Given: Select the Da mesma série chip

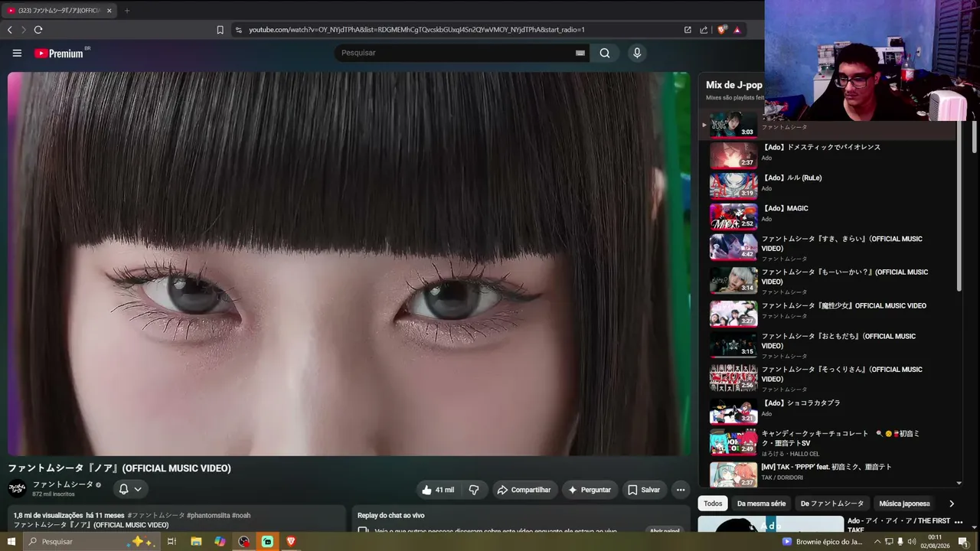Looking at the screenshot, I should [x=761, y=504].
